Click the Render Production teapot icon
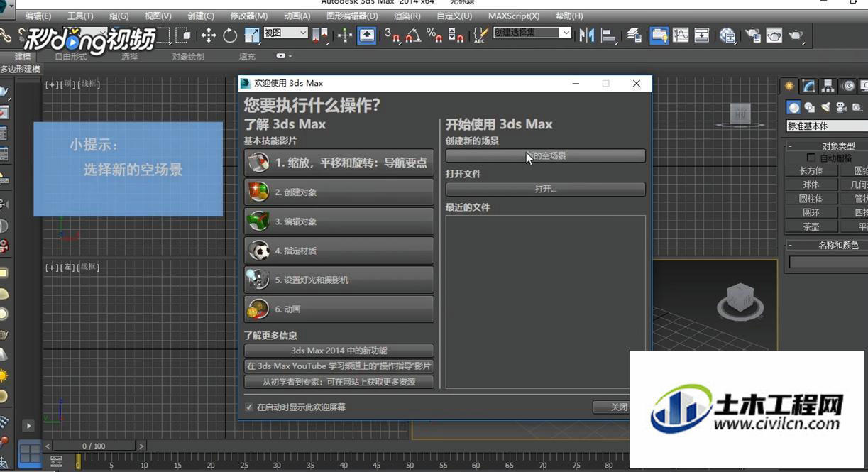The width and height of the screenshot is (868, 472). tap(796, 35)
